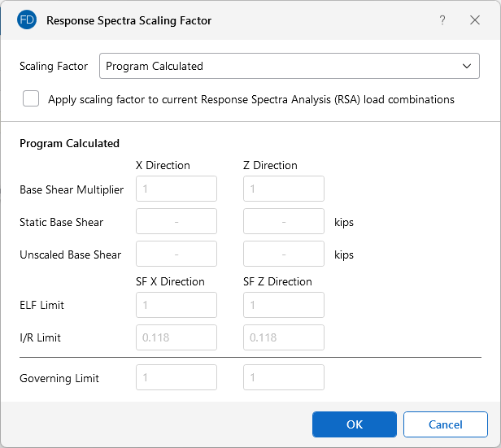Click the Z Direction Base Shear Multiplier field
This screenshot has width=501, height=448.
(x=284, y=189)
